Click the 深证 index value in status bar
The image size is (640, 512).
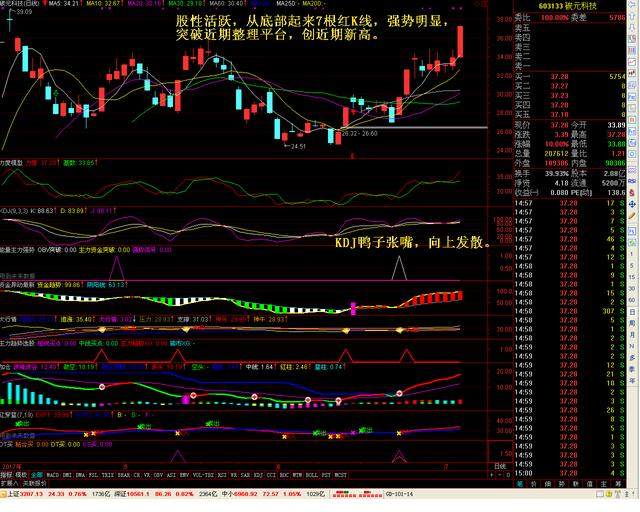(x=138, y=494)
